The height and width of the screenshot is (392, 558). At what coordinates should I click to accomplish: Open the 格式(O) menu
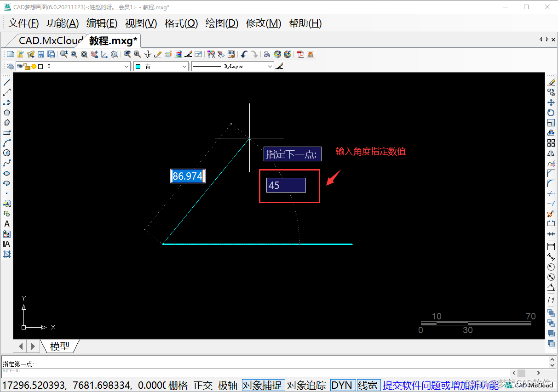point(181,23)
